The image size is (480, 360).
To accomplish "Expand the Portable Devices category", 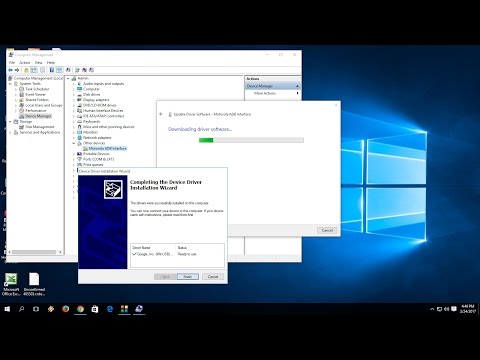I will point(74,154).
